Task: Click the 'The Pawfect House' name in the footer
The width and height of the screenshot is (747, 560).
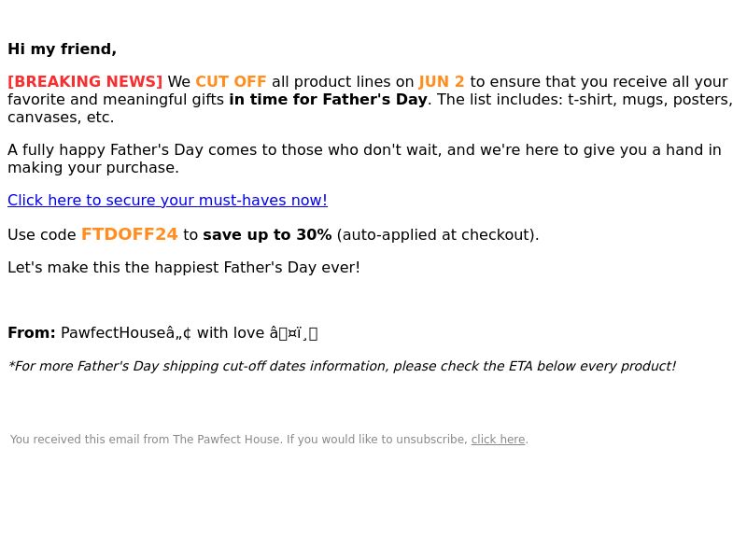Action: pyautogui.click(x=226, y=439)
